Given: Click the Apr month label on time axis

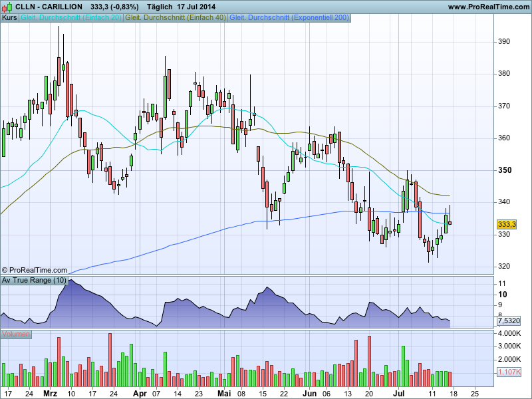Looking at the screenshot, I should coord(140,394).
